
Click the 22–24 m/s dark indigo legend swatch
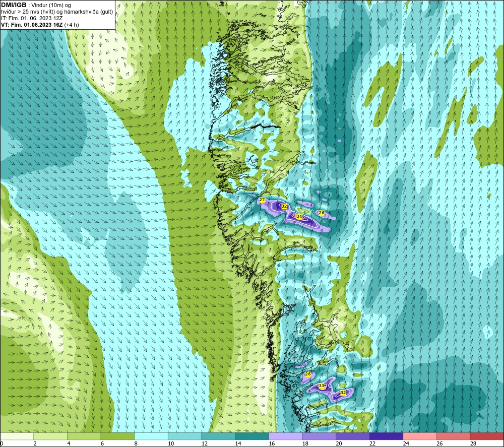(x=387, y=436)
